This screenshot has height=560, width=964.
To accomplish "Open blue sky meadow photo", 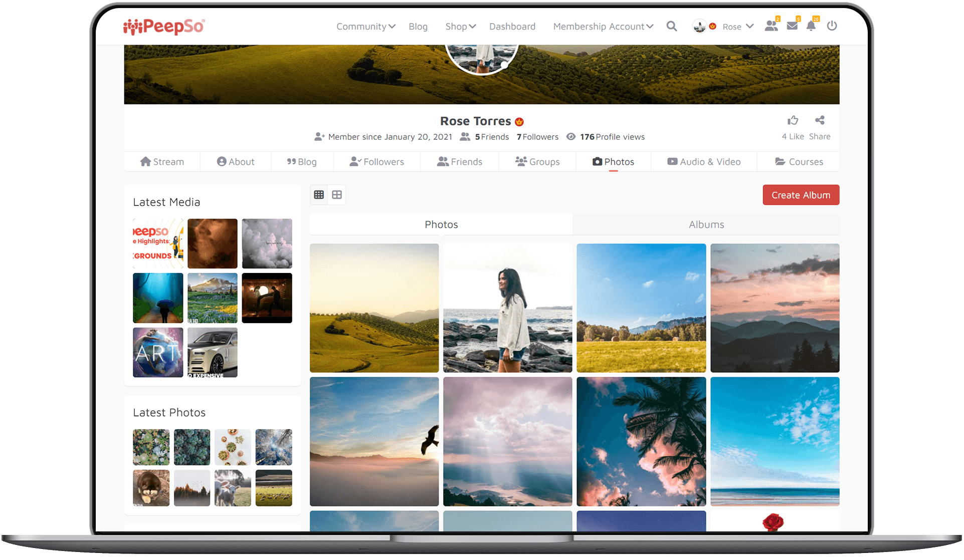I will [x=641, y=308].
